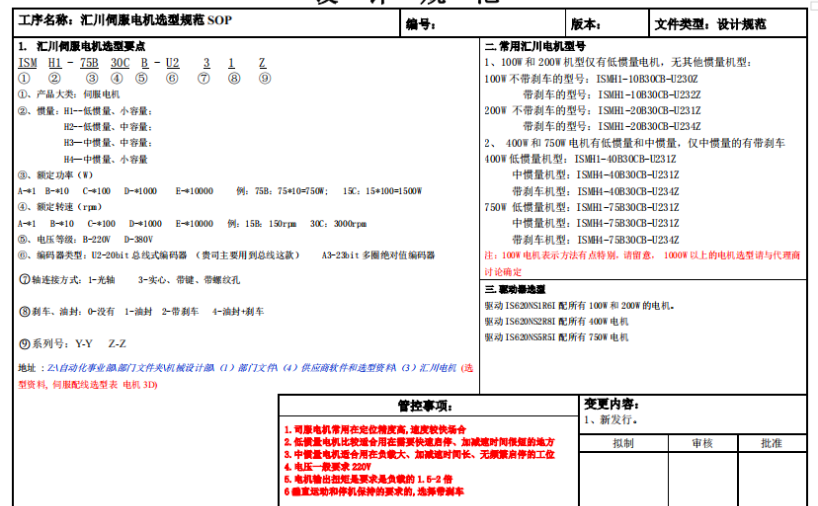
Task: Click the 管控事项 title cell
Action: click(426, 406)
